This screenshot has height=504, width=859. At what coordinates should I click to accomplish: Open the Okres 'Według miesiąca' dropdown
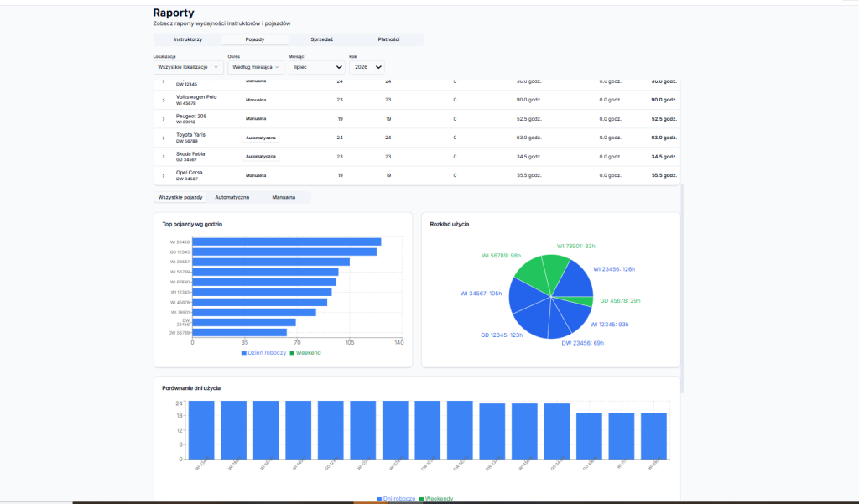(x=256, y=67)
